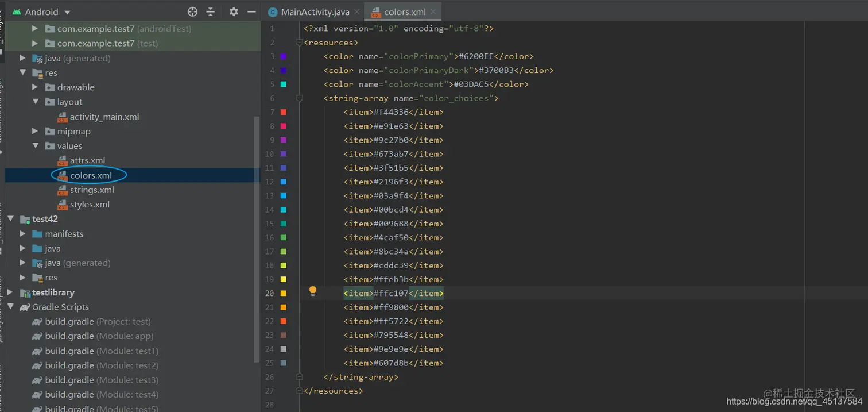The width and height of the screenshot is (868, 412).
Task: Expand com.example.test7 (androidTest) package
Action: point(35,28)
